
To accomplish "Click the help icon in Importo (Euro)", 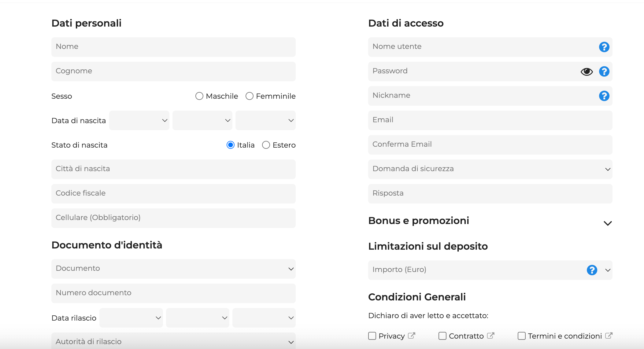I will 592,270.
